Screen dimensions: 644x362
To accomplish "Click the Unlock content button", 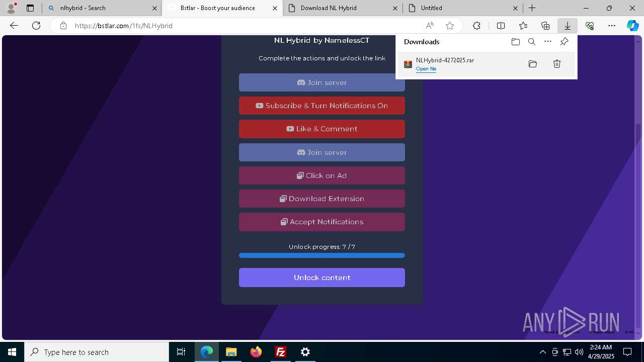I will (322, 278).
